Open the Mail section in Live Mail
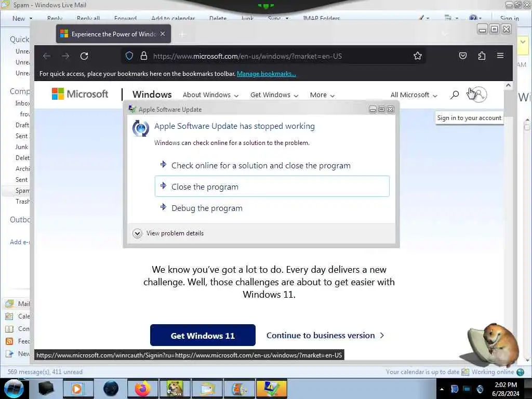Viewport: 532px width, 399px height. pos(18,303)
